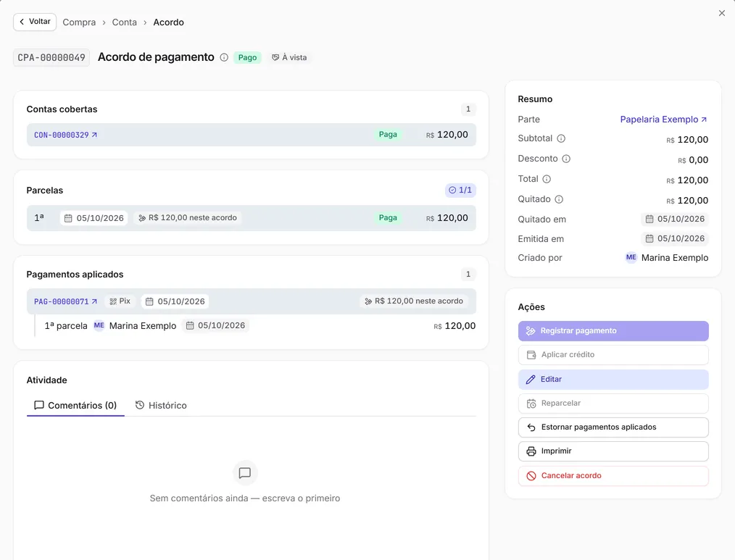Click the Reparcelar button
This screenshot has height=560, width=735.
click(x=613, y=403)
